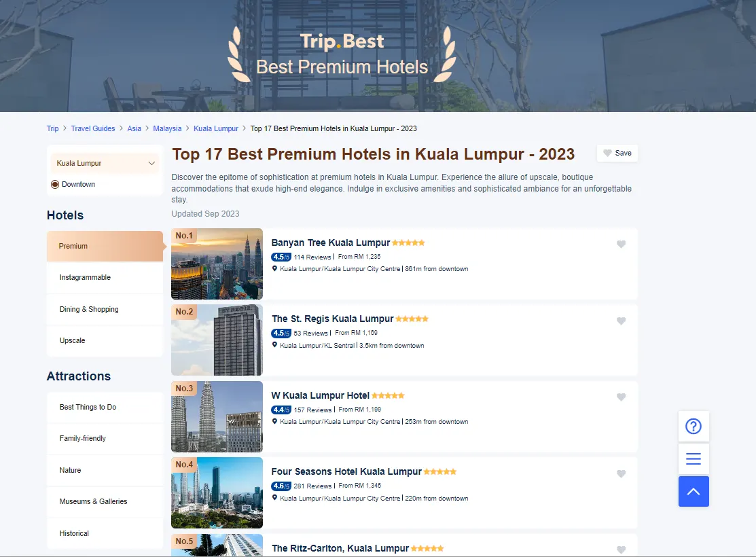Click the Save button near title
756x557 pixels.
tap(617, 154)
